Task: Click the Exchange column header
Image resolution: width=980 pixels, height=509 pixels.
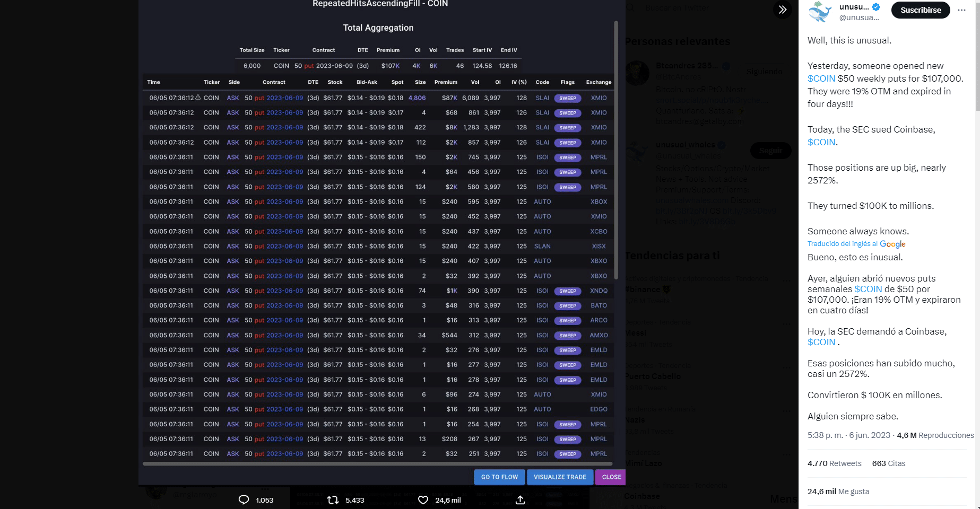Action: [599, 82]
